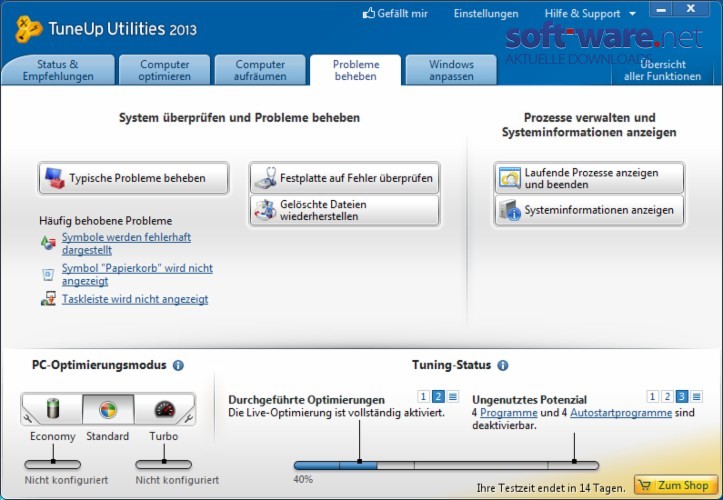This screenshot has width=723, height=500.
Task: Click Laufende Prozesse anzeigen und beenden
Action: (x=589, y=178)
